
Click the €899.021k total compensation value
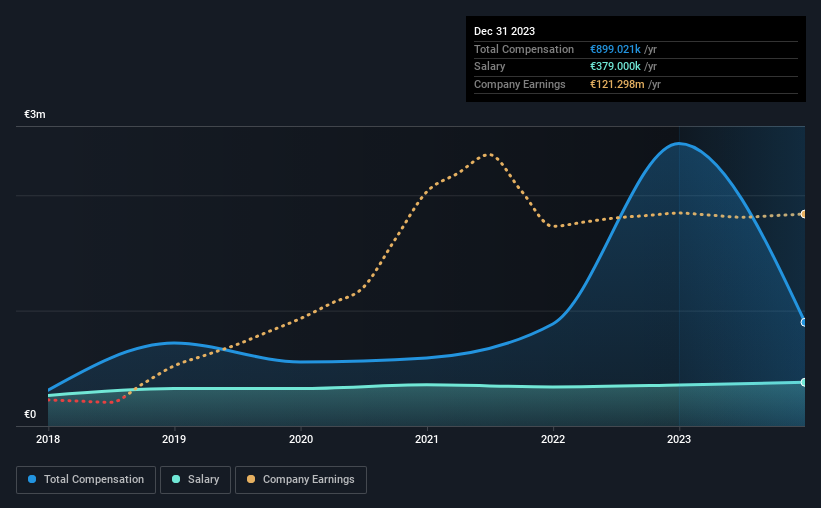[x=615, y=49]
